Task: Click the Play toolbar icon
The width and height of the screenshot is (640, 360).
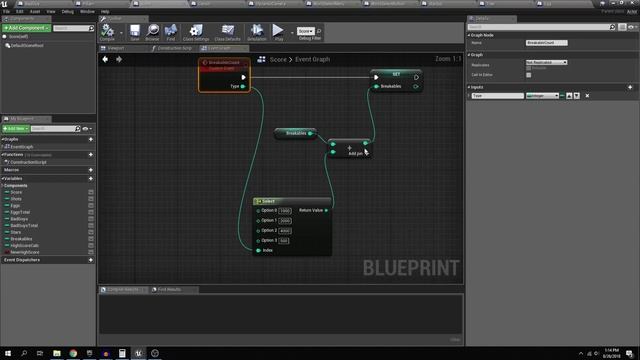Action: click(x=278, y=31)
